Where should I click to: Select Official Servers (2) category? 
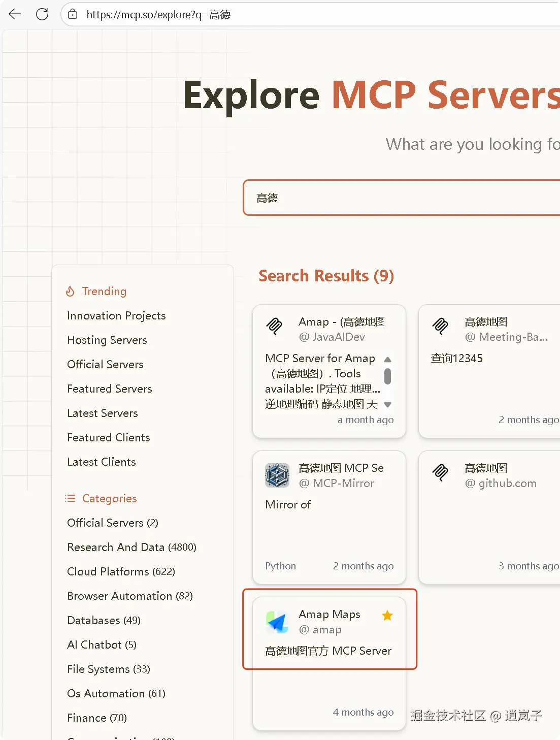coord(113,523)
